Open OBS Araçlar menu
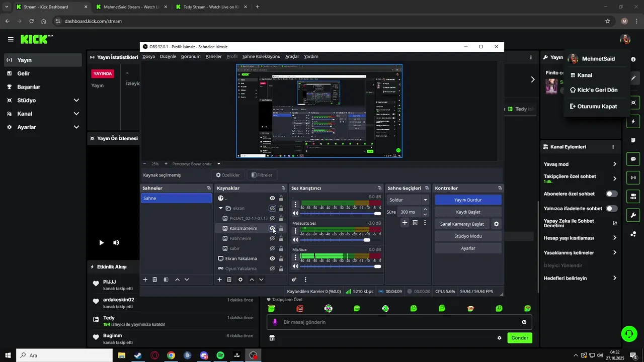Image resolution: width=644 pixels, height=362 pixels. tap(292, 56)
